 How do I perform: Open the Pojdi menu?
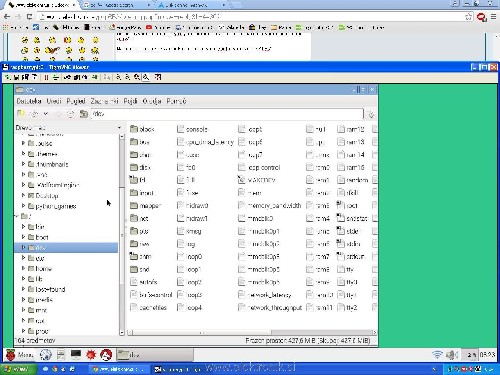coord(130,101)
